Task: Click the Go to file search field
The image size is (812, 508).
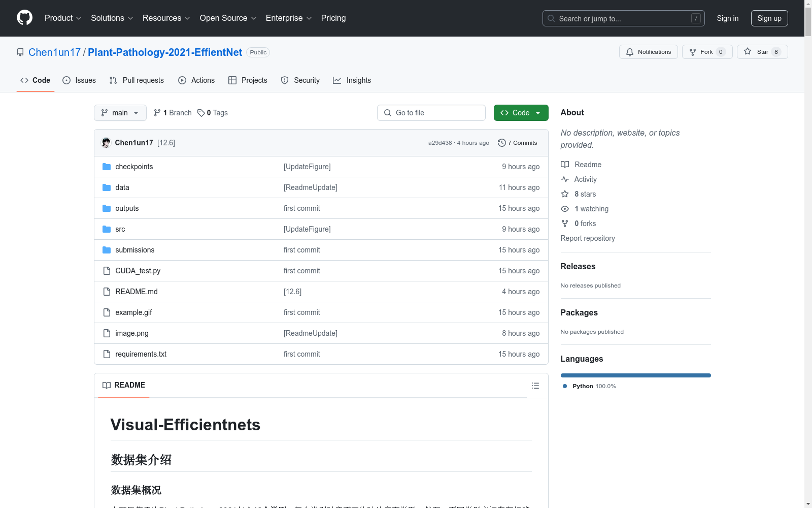Action: click(x=431, y=113)
